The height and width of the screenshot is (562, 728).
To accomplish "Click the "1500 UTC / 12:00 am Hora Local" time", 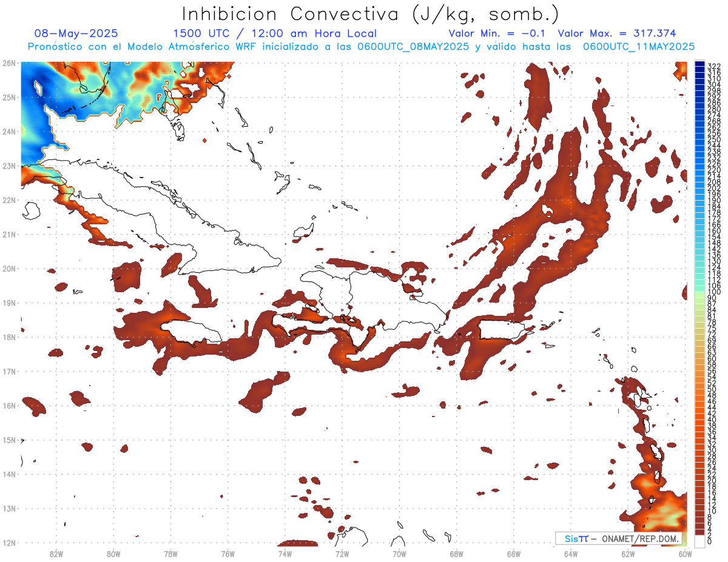I will (x=275, y=34).
